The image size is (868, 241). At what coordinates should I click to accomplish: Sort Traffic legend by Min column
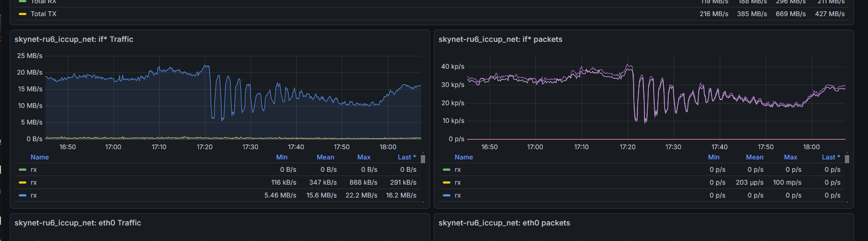click(x=282, y=157)
